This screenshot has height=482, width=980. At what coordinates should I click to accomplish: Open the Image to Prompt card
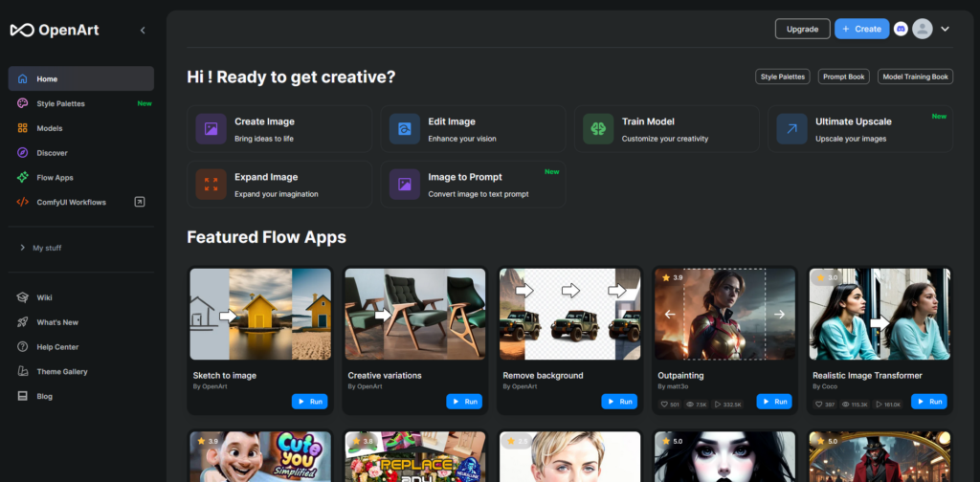point(473,185)
